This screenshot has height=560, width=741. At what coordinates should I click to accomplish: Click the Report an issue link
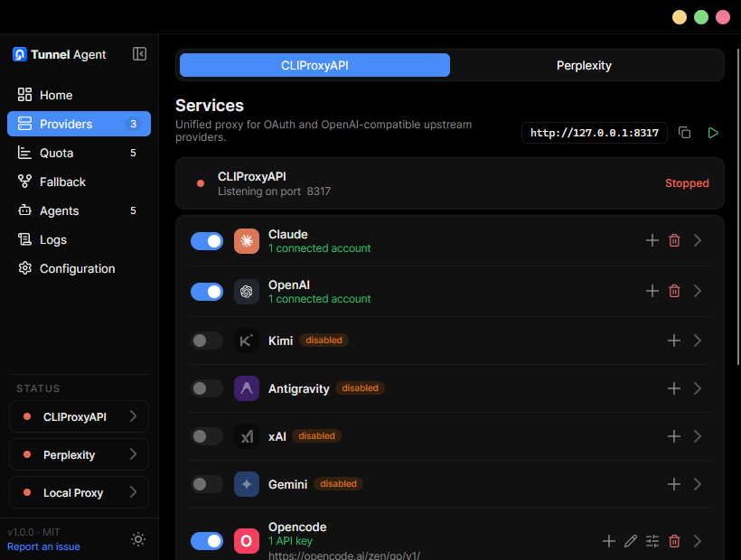[43, 546]
